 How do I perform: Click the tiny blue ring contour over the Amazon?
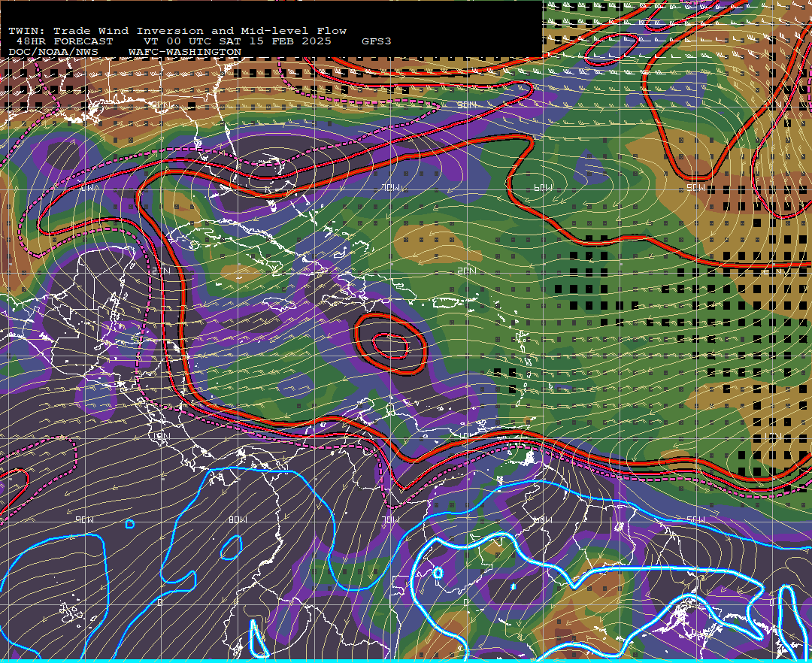(x=438, y=573)
